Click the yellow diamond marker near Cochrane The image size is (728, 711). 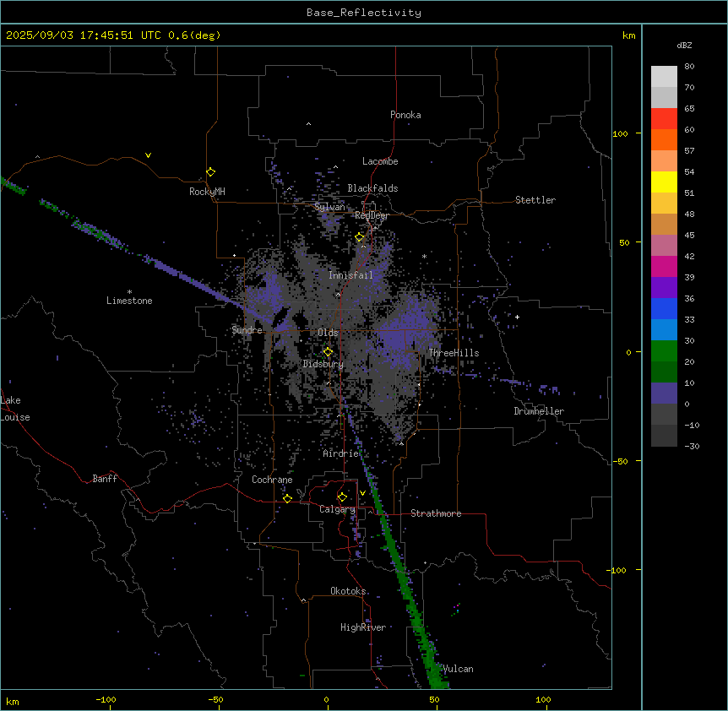coord(287,498)
